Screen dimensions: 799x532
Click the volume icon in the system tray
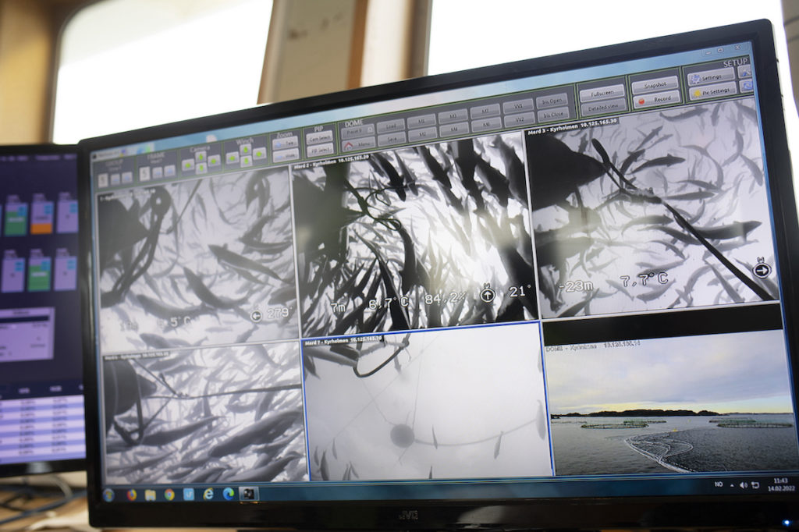pyautogui.click(x=743, y=485)
